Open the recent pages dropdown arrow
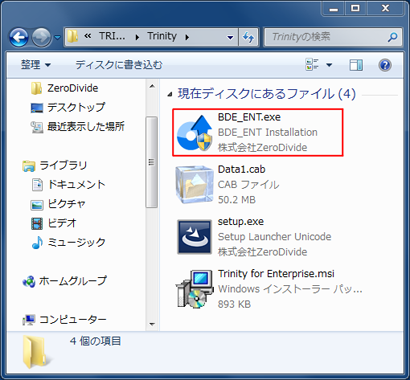 [57, 37]
